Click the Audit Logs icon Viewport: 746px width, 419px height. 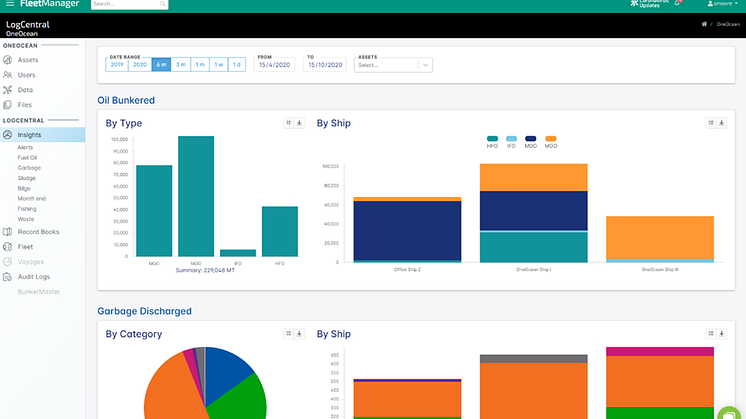click(x=8, y=277)
